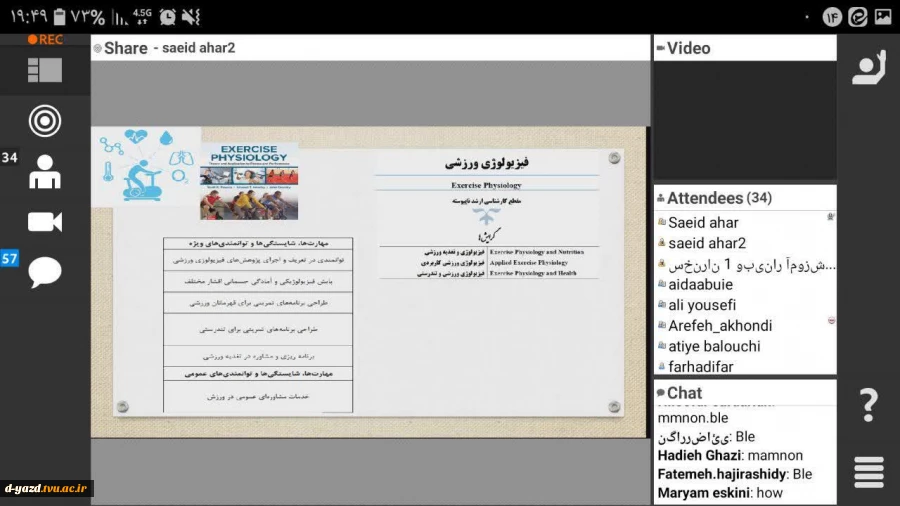Select attendee Saeid ahar in list
Viewport: 900px width, 506px height.
pyautogui.click(x=705, y=222)
